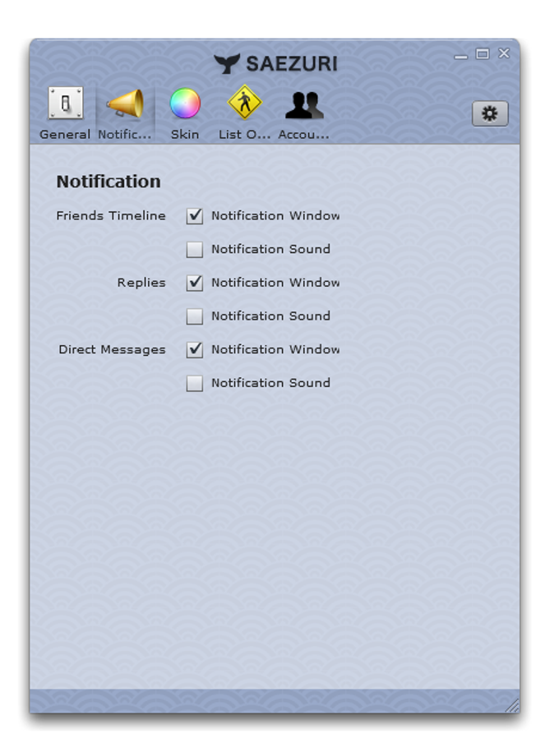The height and width of the screenshot is (756, 559).
Task: Switch to the General tab label
Action: coord(65,135)
